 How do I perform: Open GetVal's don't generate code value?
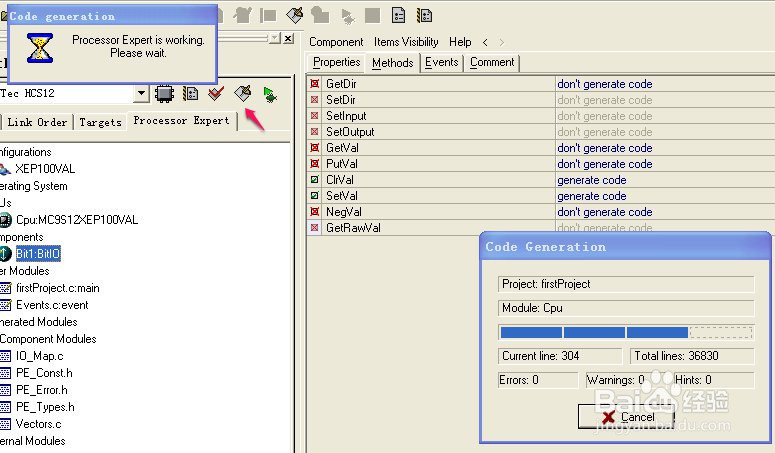coord(604,148)
